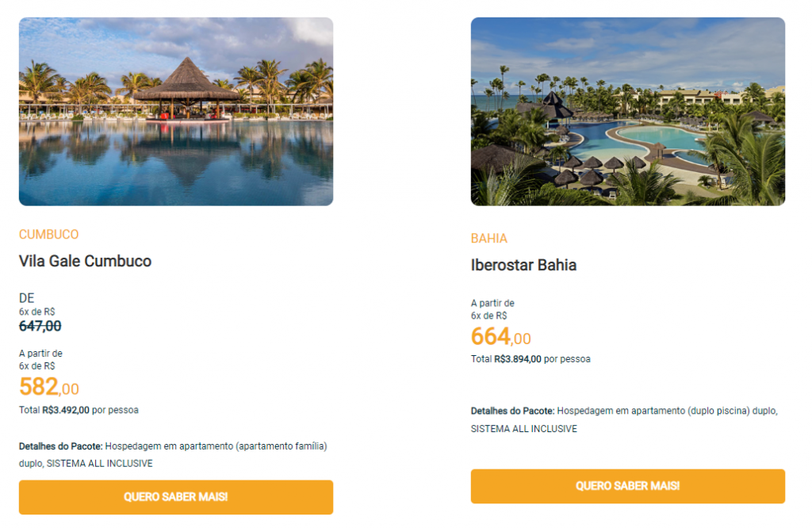Click the orange 664,00 installment price
The image size is (812, 528).
point(500,337)
